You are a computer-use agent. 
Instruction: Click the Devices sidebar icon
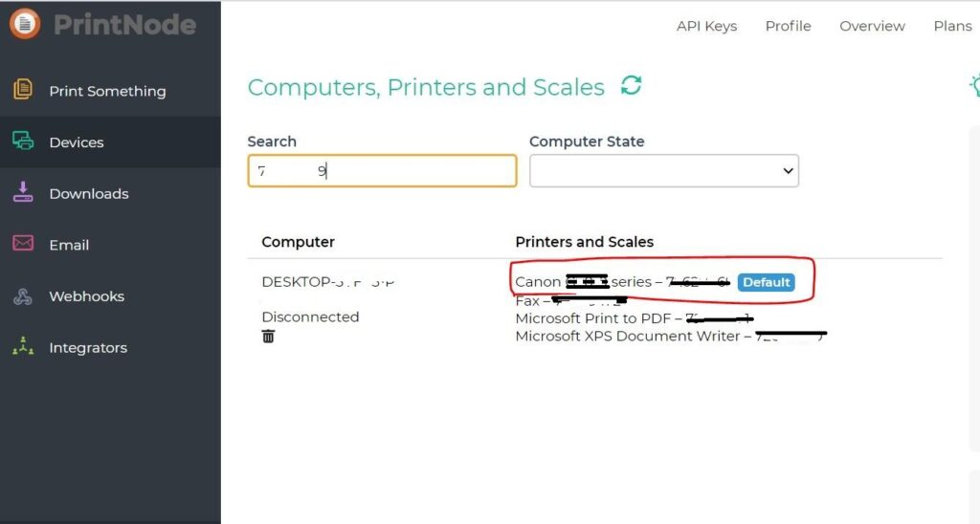coord(23,142)
